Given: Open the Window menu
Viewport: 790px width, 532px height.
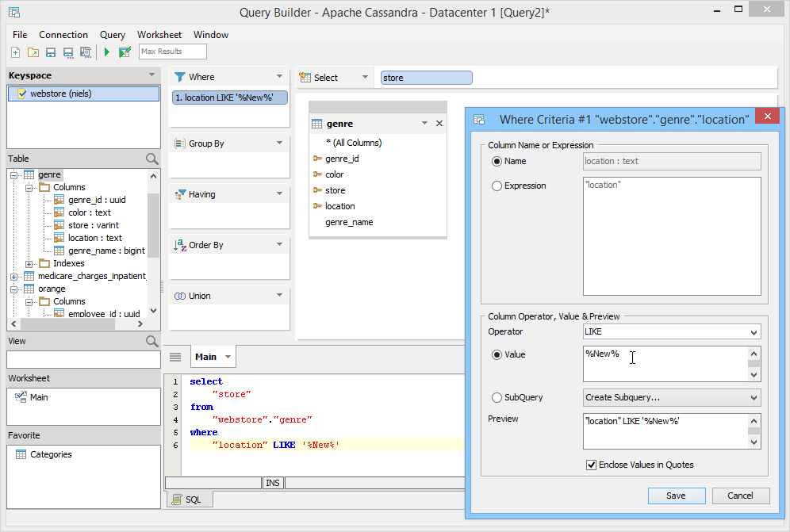Looking at the screenshot, I should pyautogui.click(x=211, y=35).
